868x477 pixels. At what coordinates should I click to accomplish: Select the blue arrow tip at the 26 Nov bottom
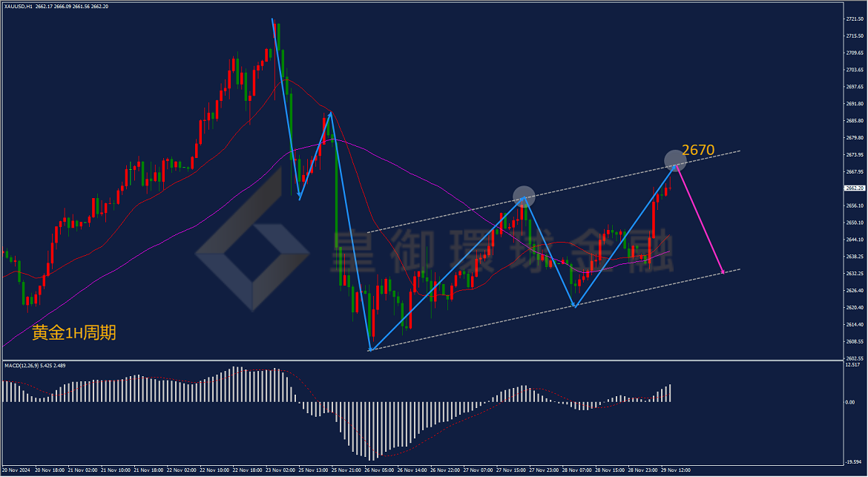(369, 348)
